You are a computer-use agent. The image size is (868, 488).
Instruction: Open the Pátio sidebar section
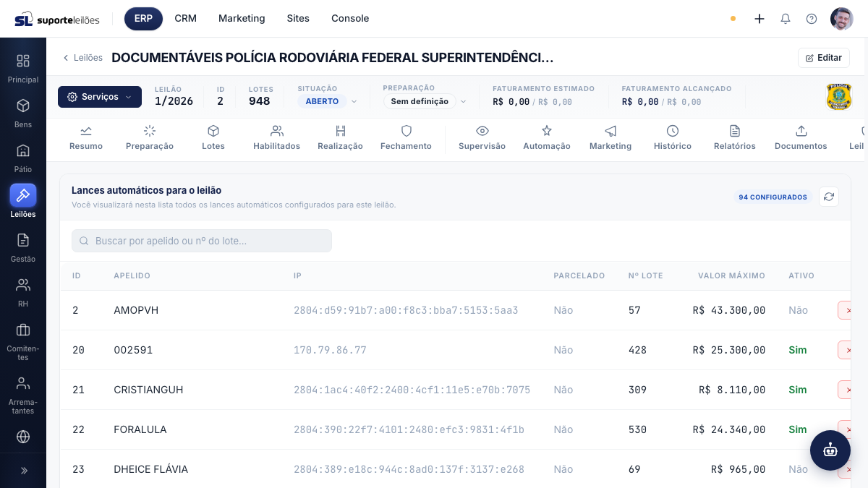click(23, 158)
